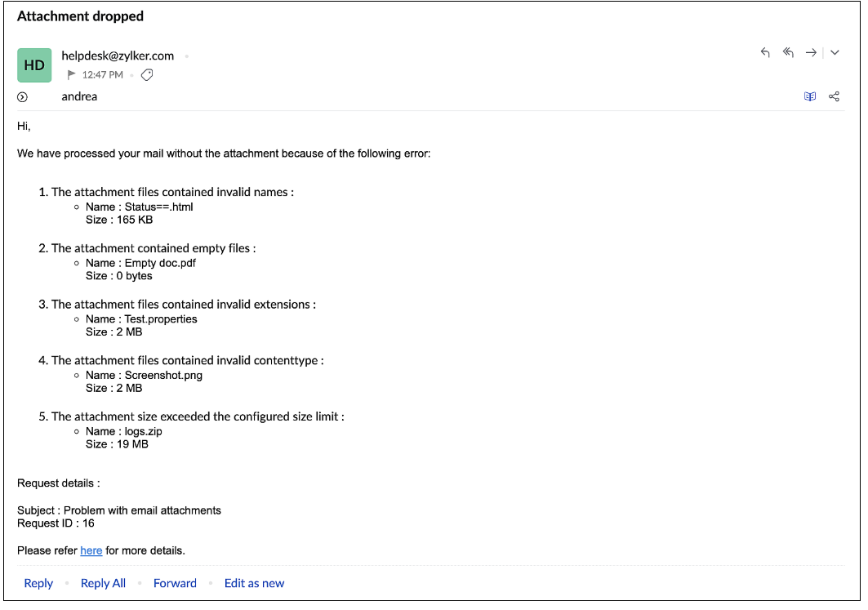Click the 12:47 PM timestamp
Screen dimensions: 868x610
[x=102, y=75]
